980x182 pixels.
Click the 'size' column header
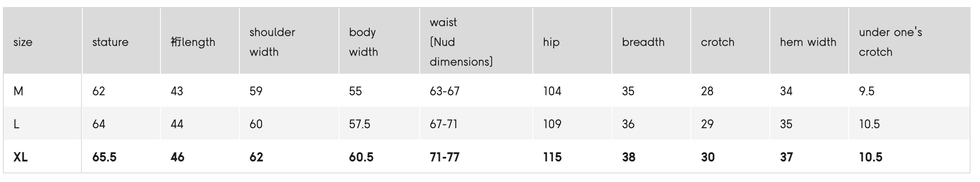23,42
